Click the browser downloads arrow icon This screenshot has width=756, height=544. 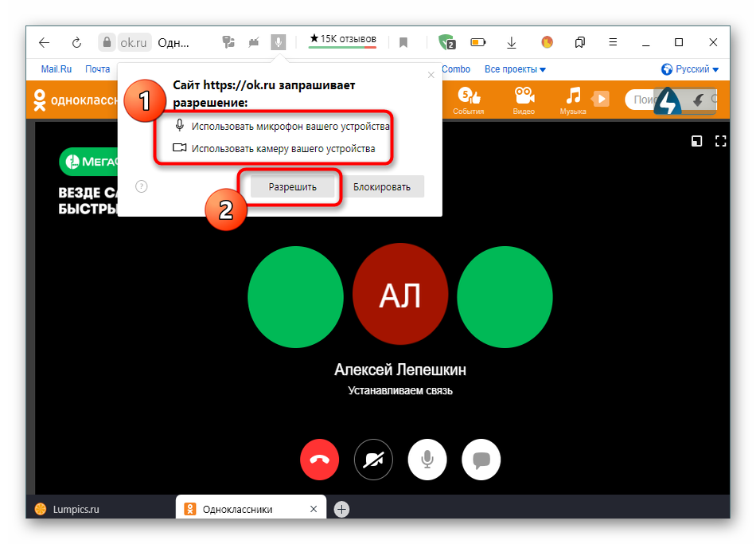click(512, 42)
